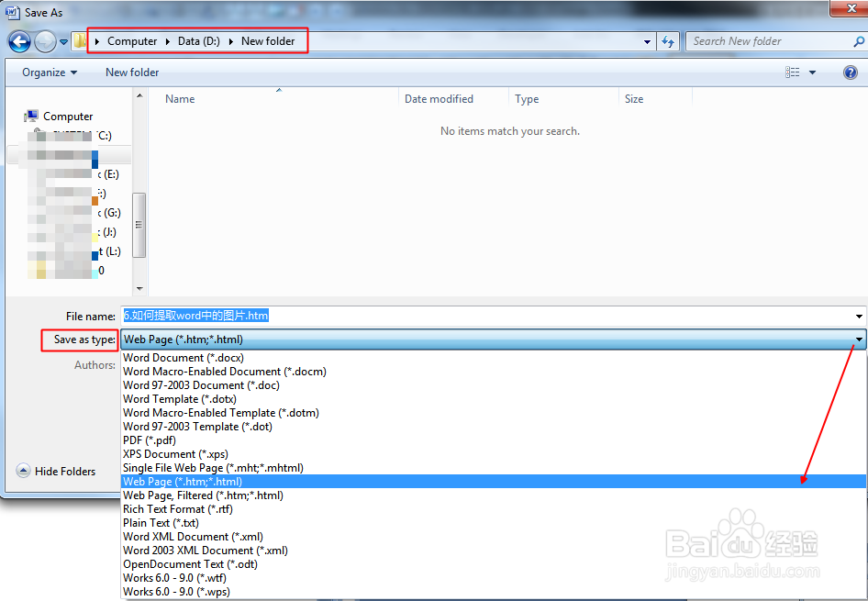This screenshot has height=601, width=868.
Task: Open the recent locations dropdown arrow
Action: tap(63, 42)
